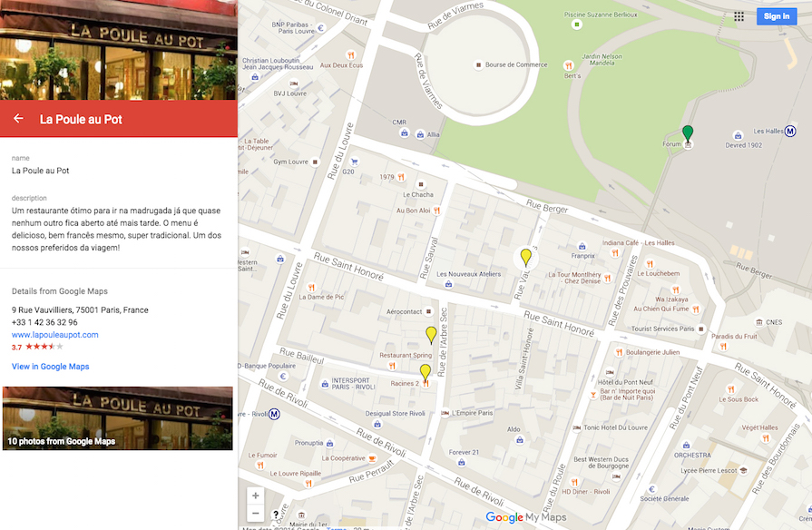Click the Franprix shopping icon
This screenshot has width=812, height=530.
(582, 246)
